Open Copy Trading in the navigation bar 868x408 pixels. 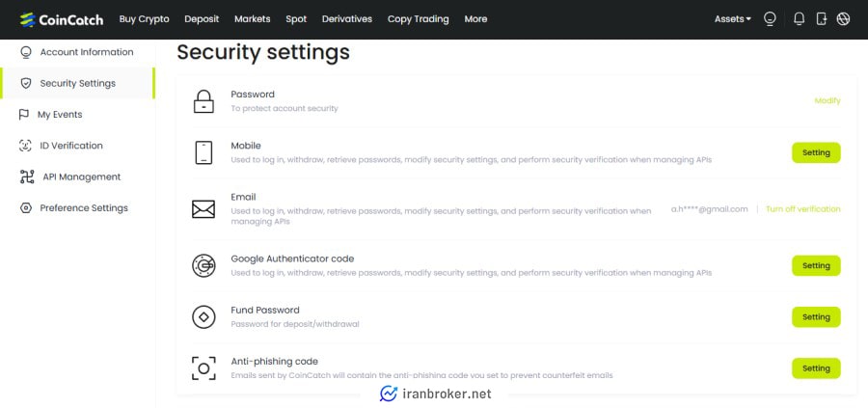click(418, 19)
